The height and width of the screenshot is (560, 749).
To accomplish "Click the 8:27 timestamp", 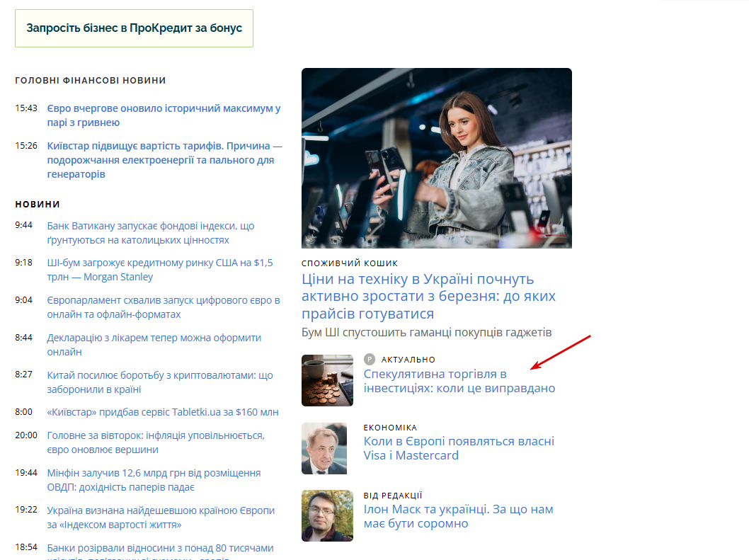I will click(23, 374).
